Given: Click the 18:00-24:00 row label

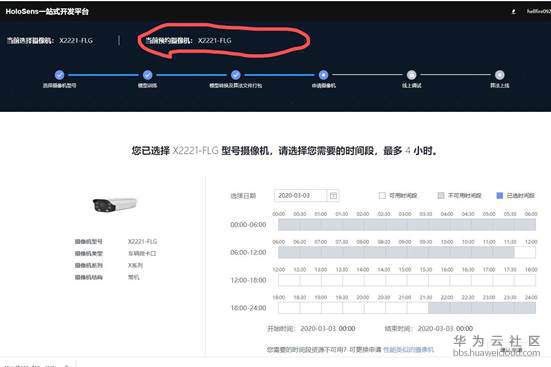Looking at the screenshot, I should click(x=248, y=308).
